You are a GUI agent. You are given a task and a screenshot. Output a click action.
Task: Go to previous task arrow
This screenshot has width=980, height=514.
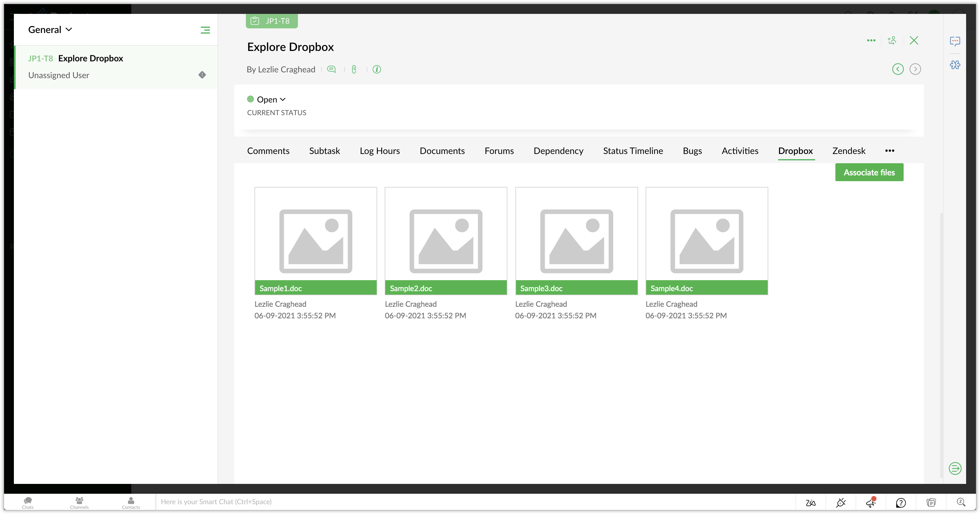[898, 69]
